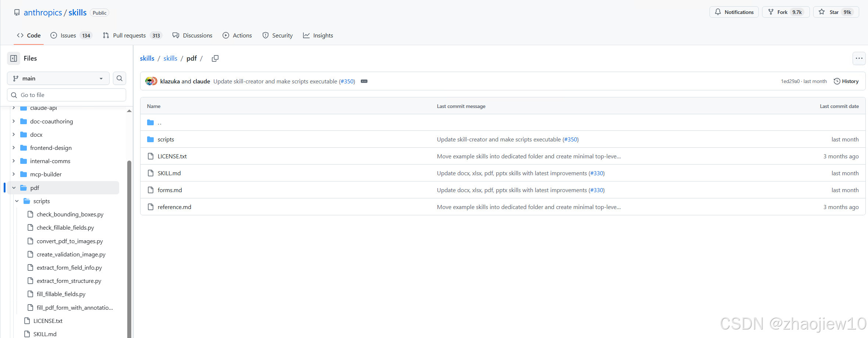
Task: Click LICENSE.txt entry in sidebar tree
Action: pos(48,321)
